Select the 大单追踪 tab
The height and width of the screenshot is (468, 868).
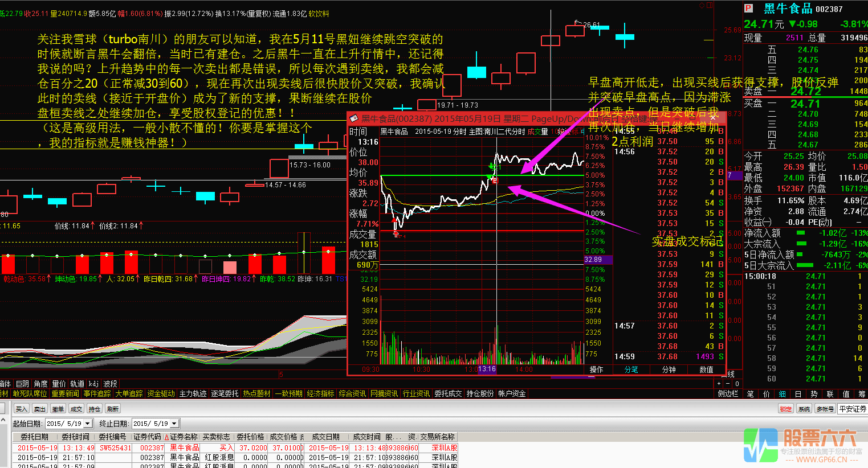129,393
